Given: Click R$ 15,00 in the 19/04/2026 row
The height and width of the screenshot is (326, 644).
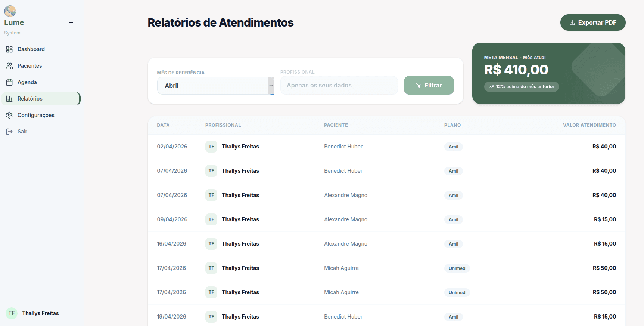Looking at the screenshot, I should coord(605,317).
